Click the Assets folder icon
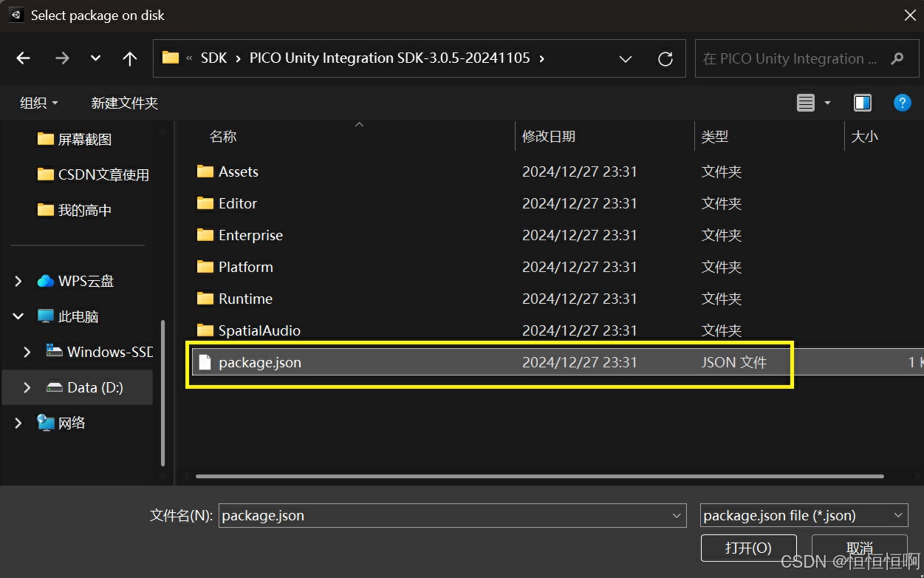The height and width of the screenshot is (578, 924). pyautogui.click(x=205, y=171)
